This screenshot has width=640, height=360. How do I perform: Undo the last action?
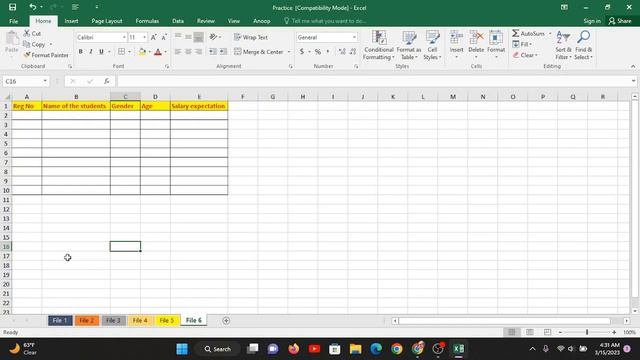(32, 7)
